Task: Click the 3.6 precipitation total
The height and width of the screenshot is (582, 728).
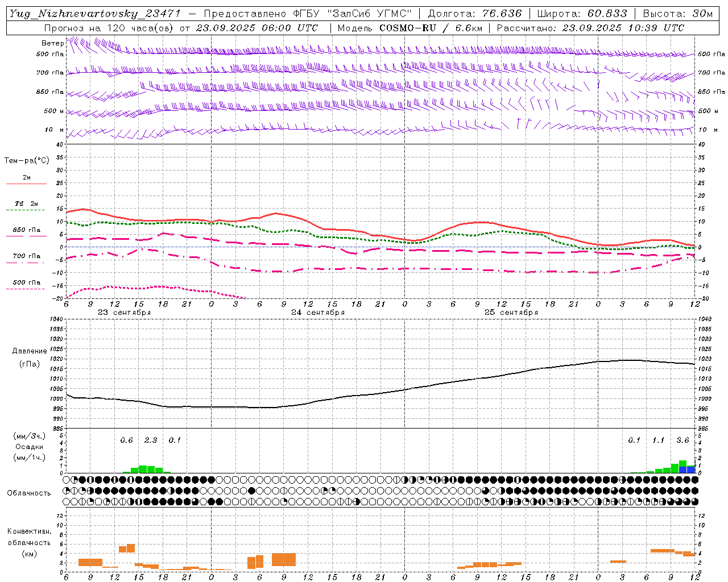Action: tap(682, 440)
